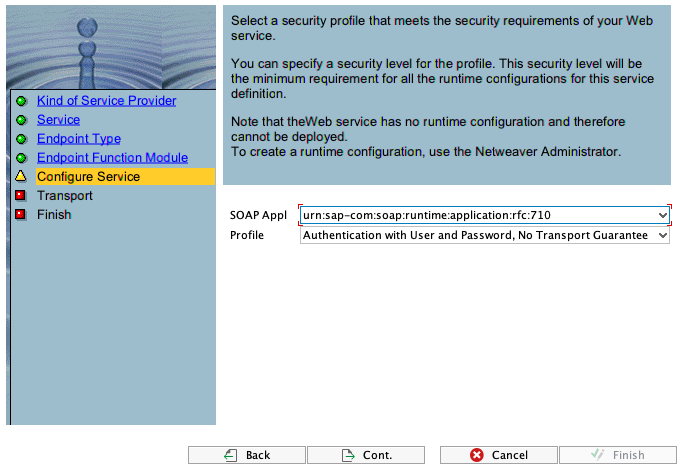Open the Endpoint Type step link
The height and width of the screenshot is (468, 682).
(x=79, y=139)
